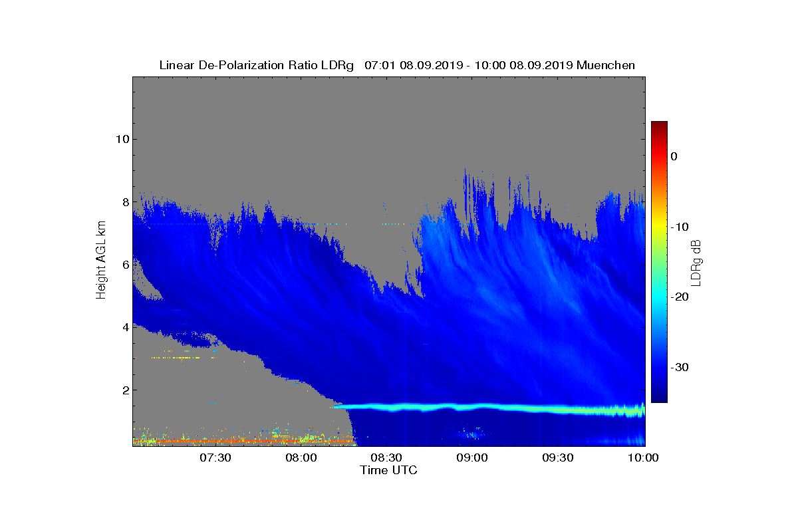The height and width of the screenshot is (532, 798).
Task: Select the 09:30 time tick label
Action: click(x=558, y=458)
